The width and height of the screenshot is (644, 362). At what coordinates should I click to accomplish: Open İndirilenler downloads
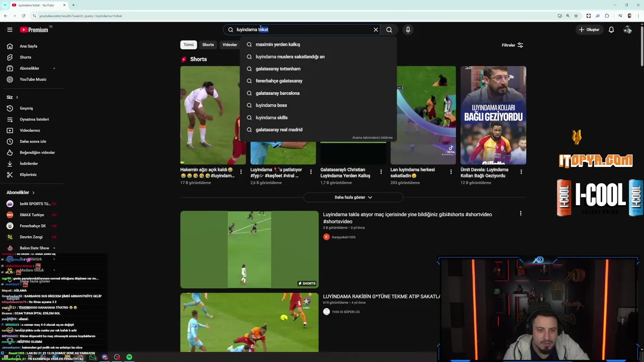29,163
